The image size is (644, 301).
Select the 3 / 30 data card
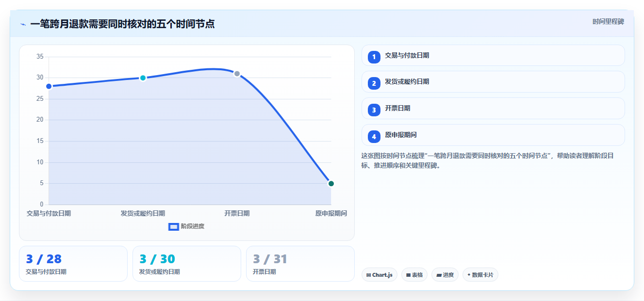tap(187, 264)
